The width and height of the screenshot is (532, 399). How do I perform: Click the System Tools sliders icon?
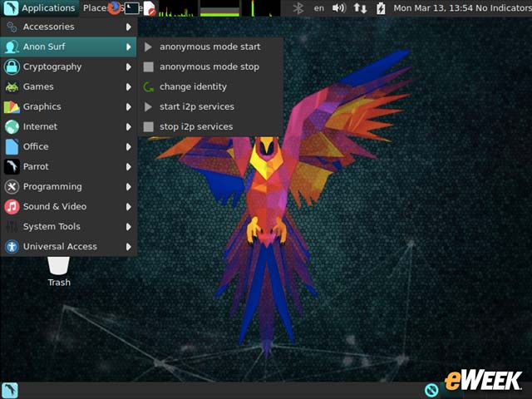(x=12, y=227)
